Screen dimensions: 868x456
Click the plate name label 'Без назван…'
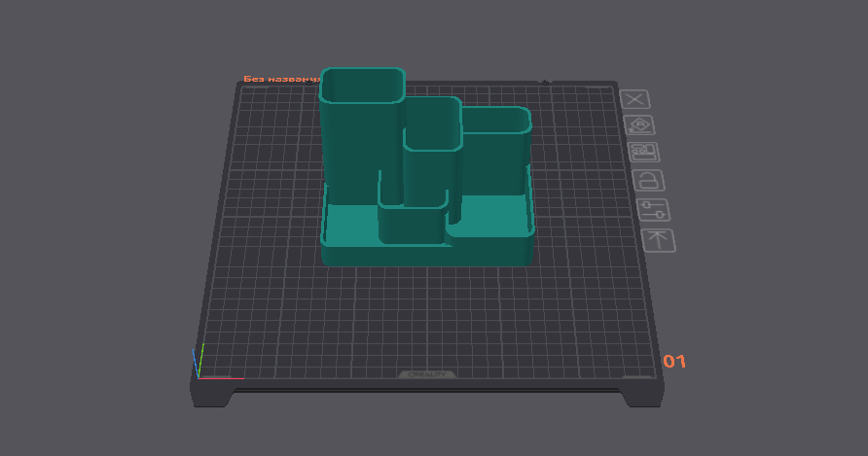coord(282,79)
